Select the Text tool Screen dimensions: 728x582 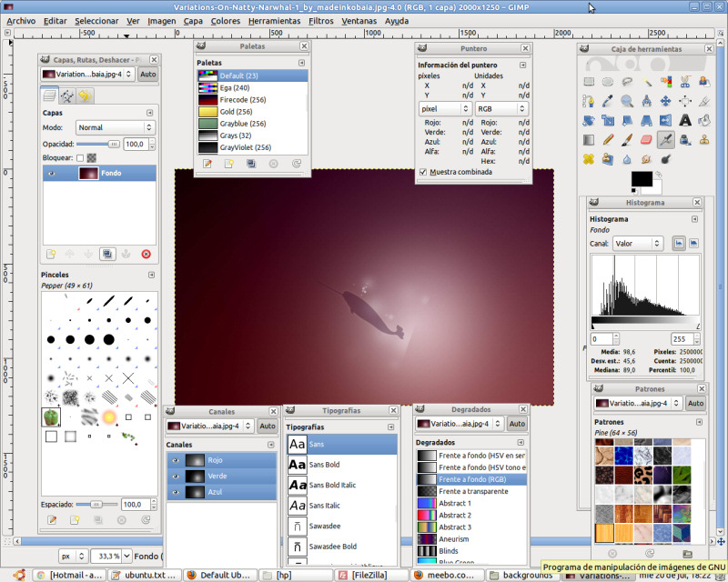pos(685,121)
